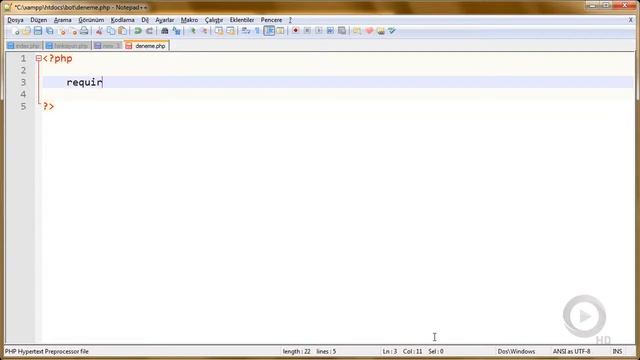
Task: Open the Arama menu
Action: [62, 20]
